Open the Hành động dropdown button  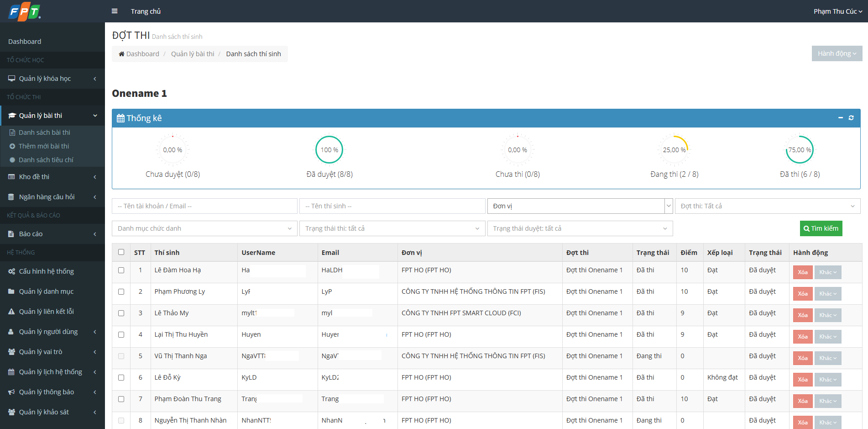(x=837, y=53)
